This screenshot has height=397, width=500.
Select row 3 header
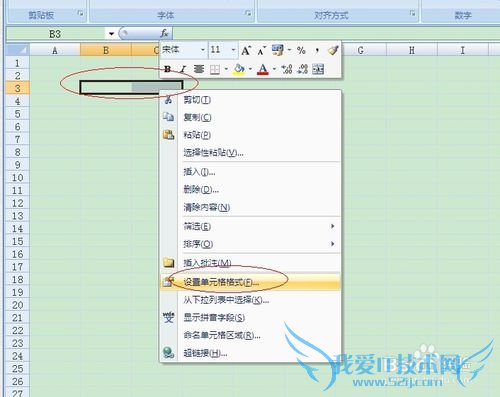[18, 88]
